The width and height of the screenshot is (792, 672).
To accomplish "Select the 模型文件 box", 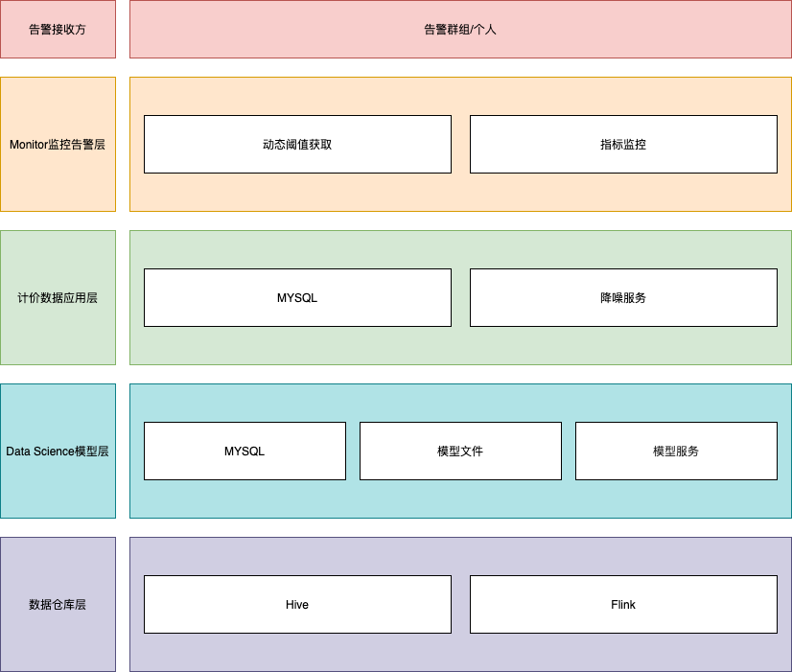I will pyautogui.click(x=460, y=451).
